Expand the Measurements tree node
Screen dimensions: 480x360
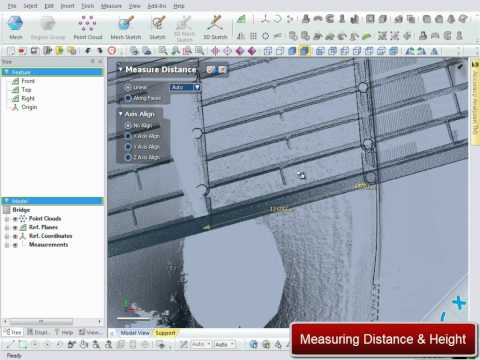[x=7, y=245]
